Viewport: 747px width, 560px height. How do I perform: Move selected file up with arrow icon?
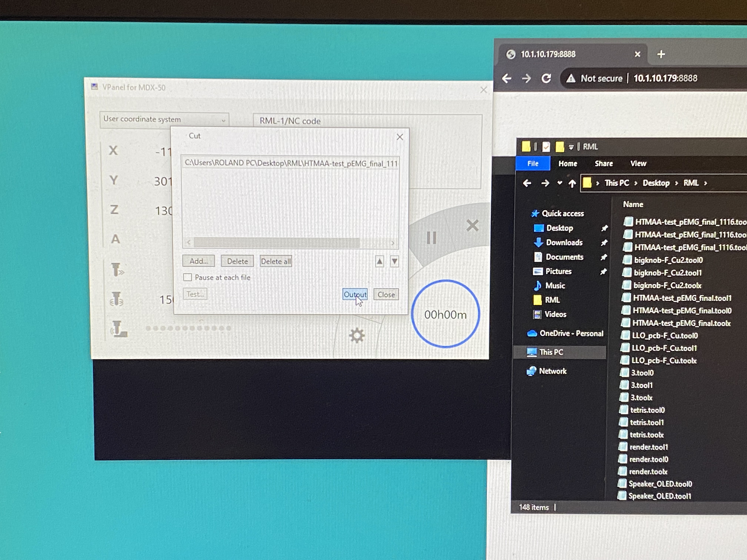click(x=379, y=261)
